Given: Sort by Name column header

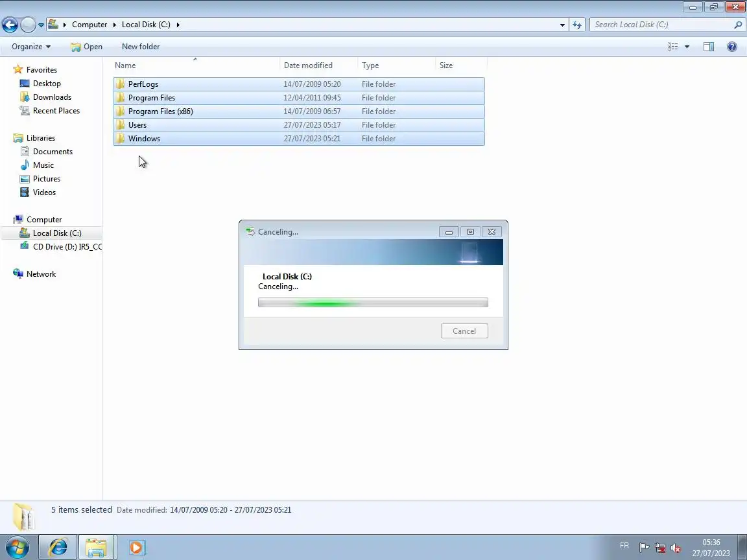Looking at the screenshot, I should (x=196, y=65).
